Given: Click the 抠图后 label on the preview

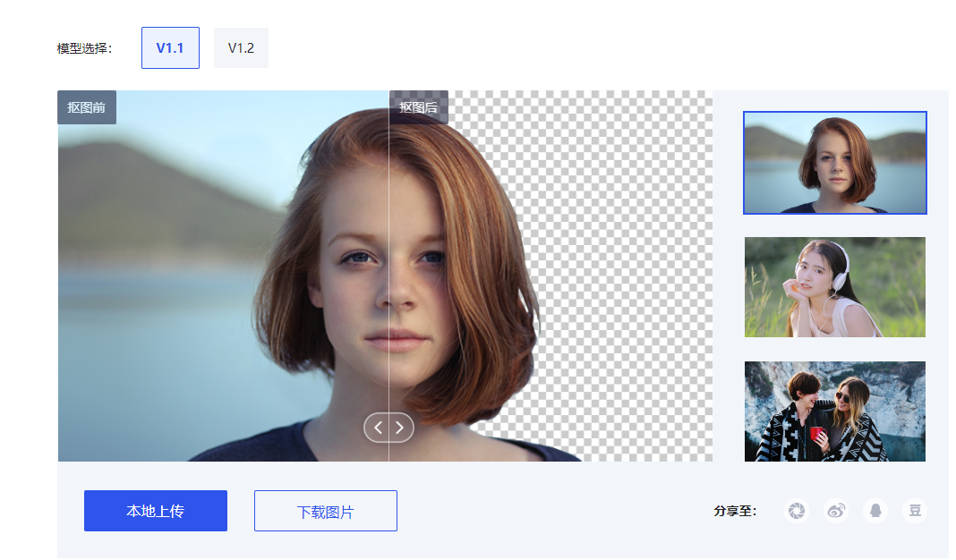Looking at the screenshot, I should coord(419,107).
